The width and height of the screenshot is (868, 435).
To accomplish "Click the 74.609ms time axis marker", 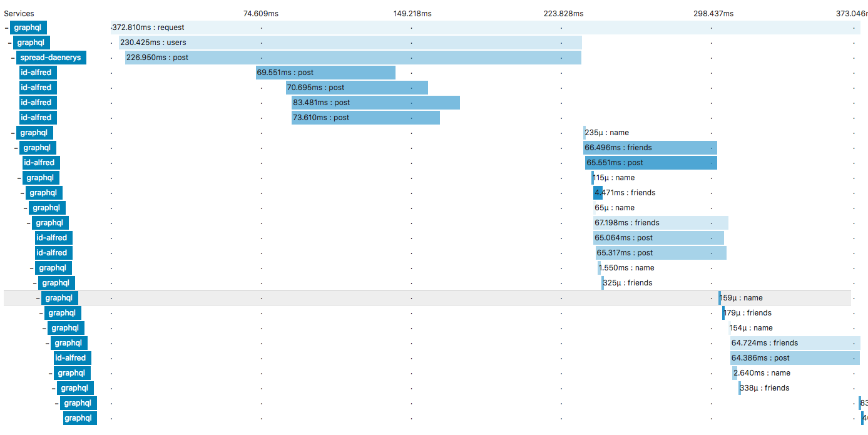I will pyautogui.click(x=261, y=13).
